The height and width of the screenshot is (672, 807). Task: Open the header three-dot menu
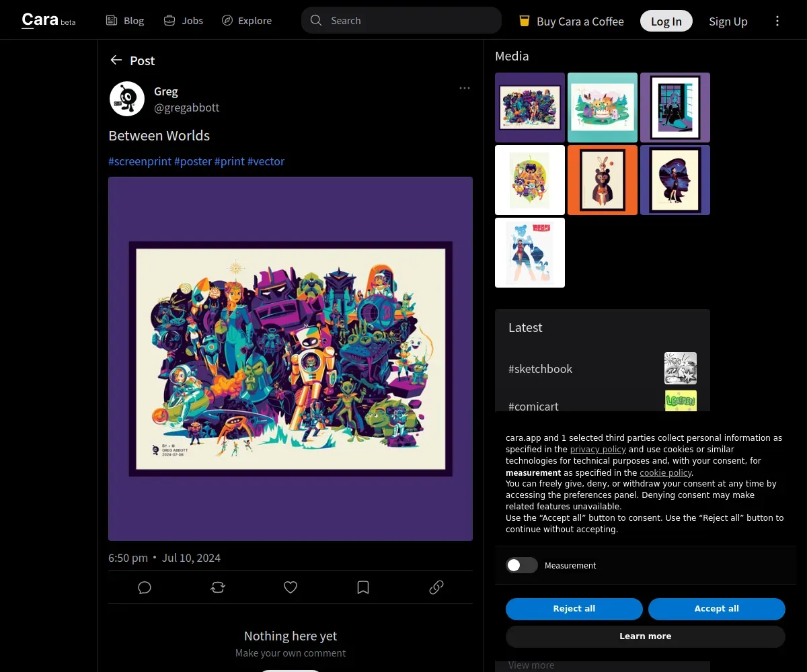click(x=777, y=21)
